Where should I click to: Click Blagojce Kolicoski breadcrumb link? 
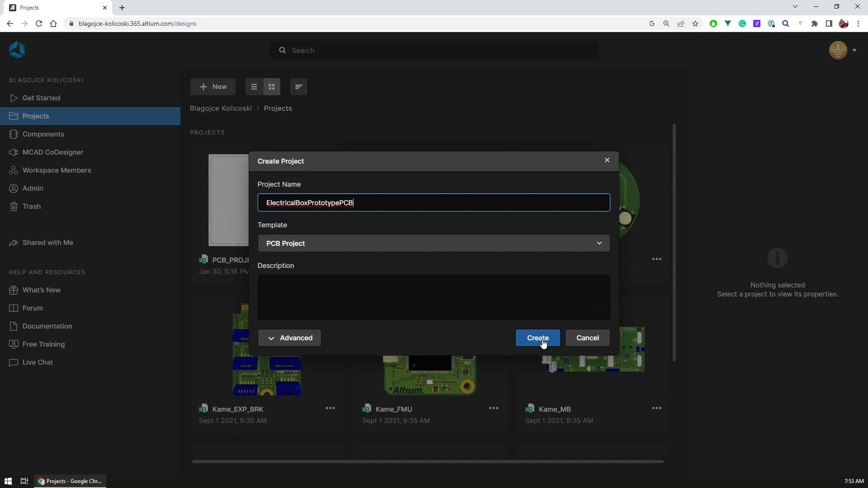(x=221, y=108)
